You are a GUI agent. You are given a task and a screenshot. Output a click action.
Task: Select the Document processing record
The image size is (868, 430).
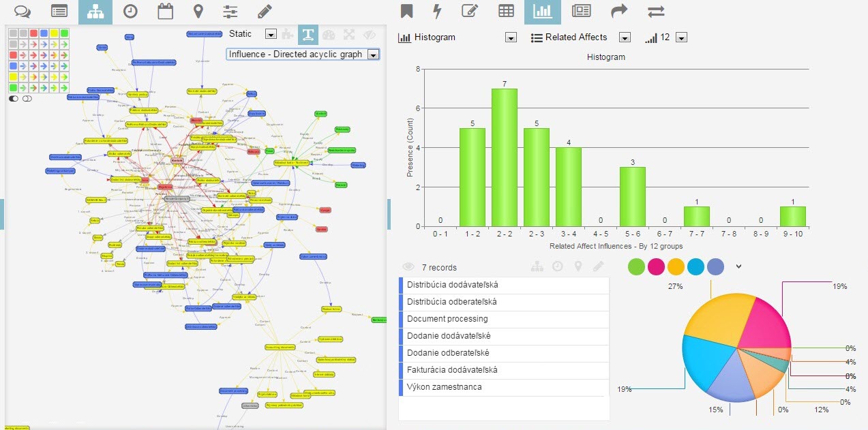(447, 319)
